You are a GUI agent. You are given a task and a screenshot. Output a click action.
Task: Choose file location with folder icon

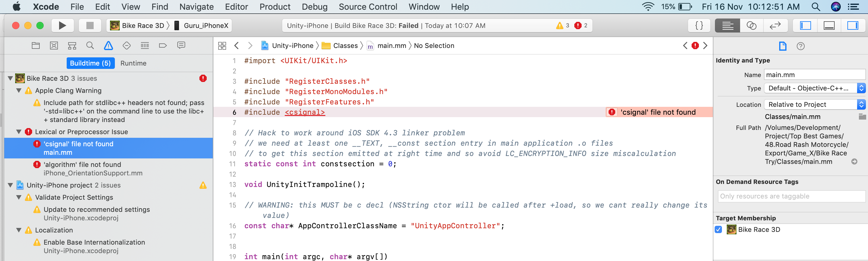(862, 117)
